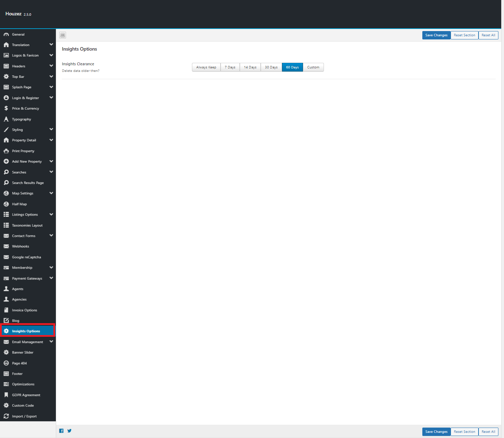The image size is (504, 438).
Task: Expand the Email Management section chevron
Action: [51, 342]
